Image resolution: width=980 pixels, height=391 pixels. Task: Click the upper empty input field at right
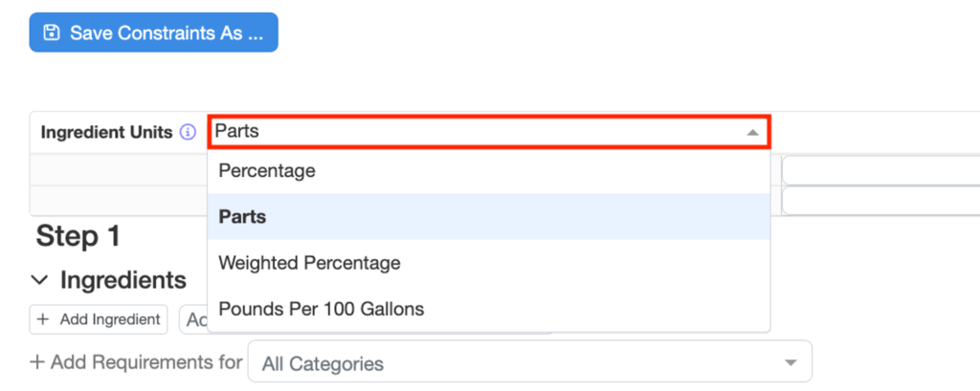(880, 171)
